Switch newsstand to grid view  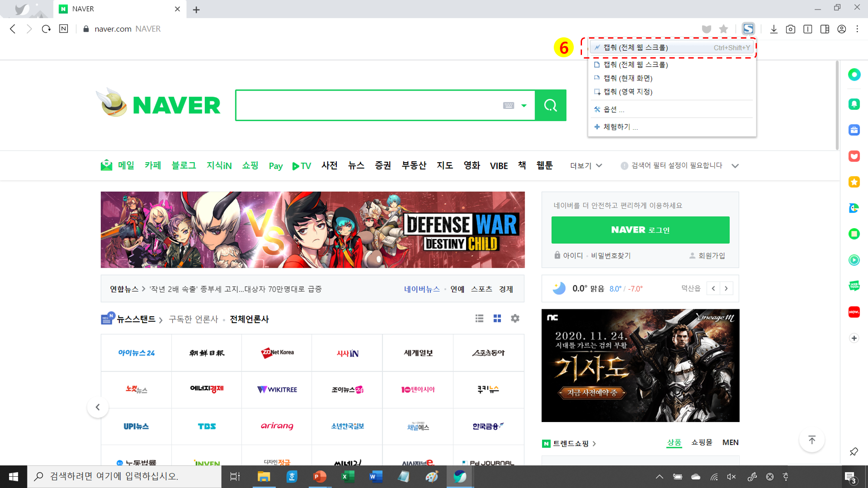(x=497, y=319)
